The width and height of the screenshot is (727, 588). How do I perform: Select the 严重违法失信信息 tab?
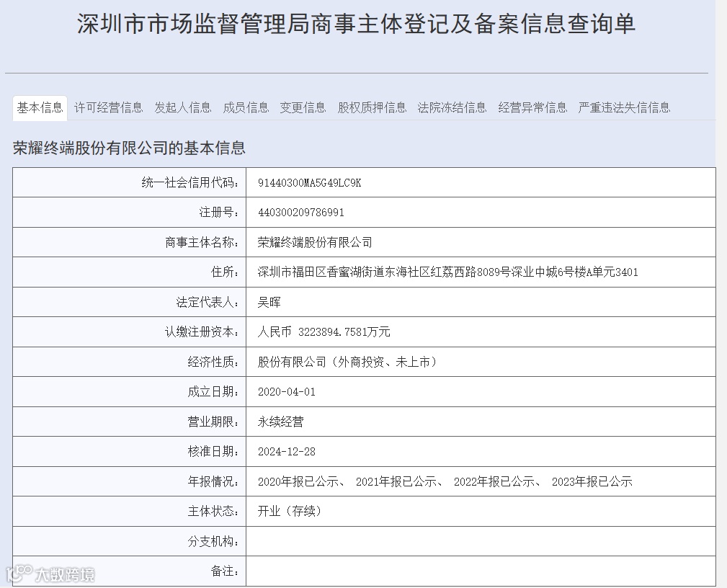click(x=624, y=108)
